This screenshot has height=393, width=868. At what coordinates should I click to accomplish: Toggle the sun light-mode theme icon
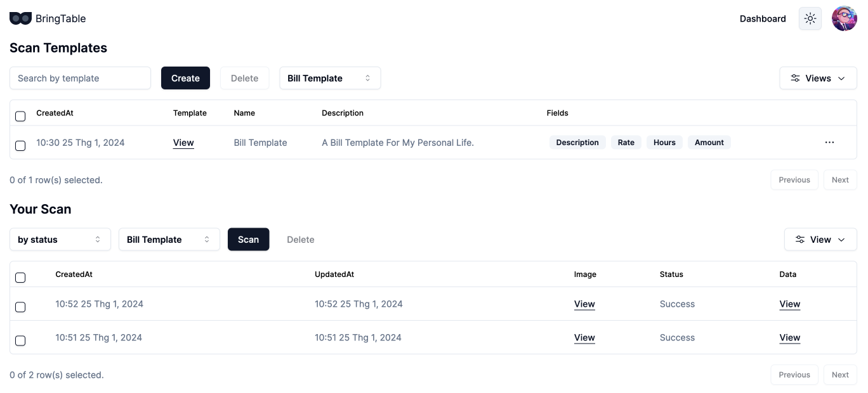tap(810, 19)
